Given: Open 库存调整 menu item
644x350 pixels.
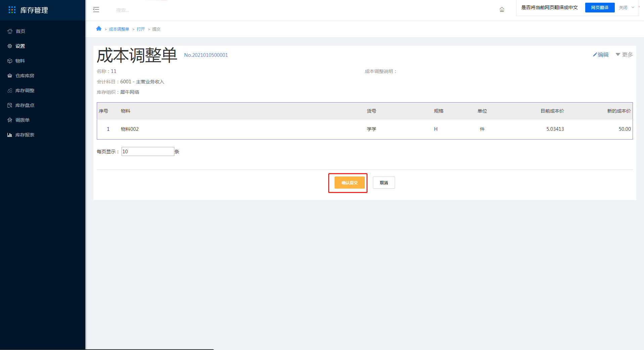Looking at the screenshot, I should [x=25, y=90].
